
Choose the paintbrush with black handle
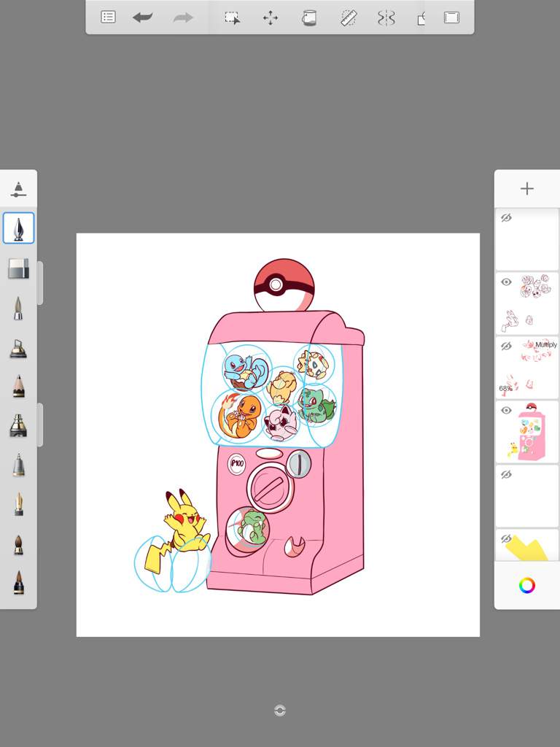(18, 582)
